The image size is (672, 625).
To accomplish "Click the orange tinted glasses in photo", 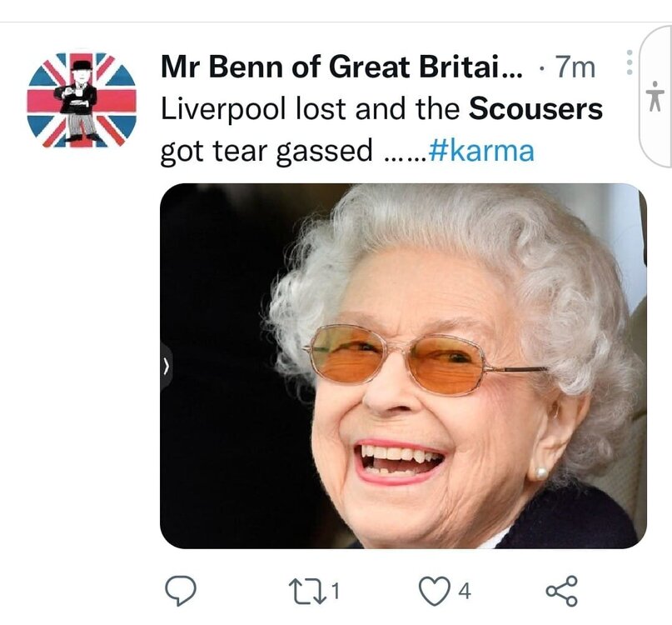I will tap(425, 358).
